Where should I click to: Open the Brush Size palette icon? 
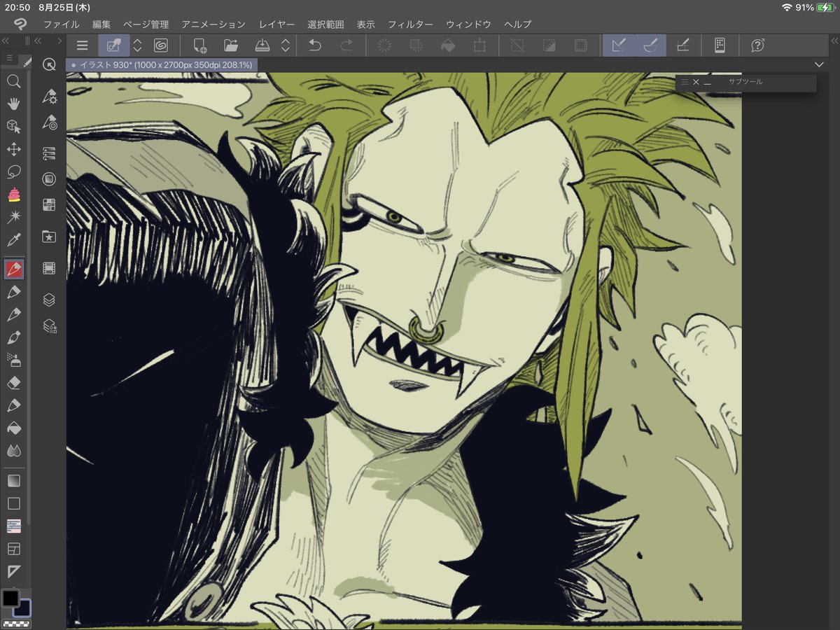tap(49, 122)
